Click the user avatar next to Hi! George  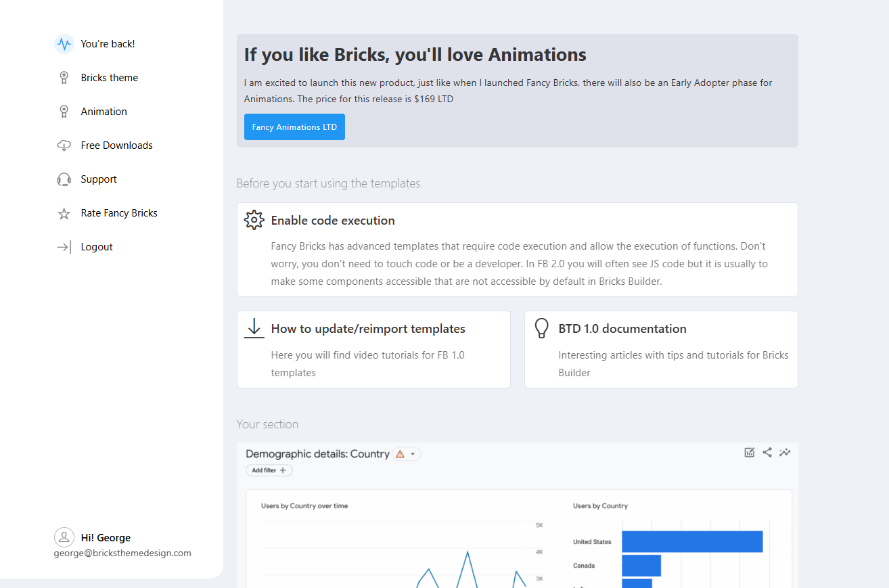point(64,537)
